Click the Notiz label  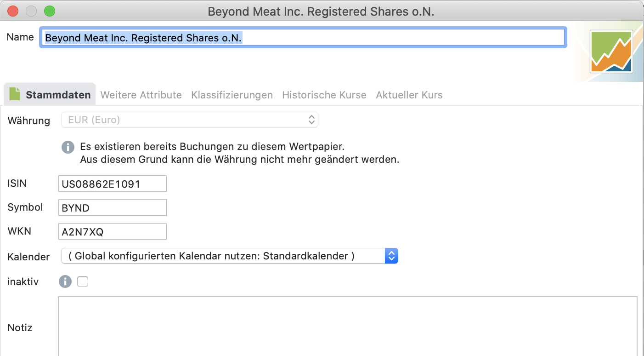[x=20, y=328]
